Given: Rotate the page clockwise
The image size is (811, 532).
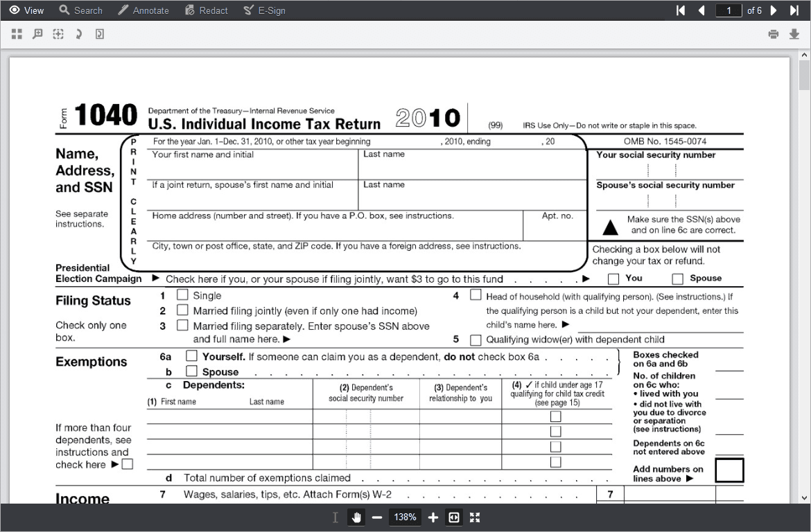Looking at the screenshot, I should [x=78, y=34].
